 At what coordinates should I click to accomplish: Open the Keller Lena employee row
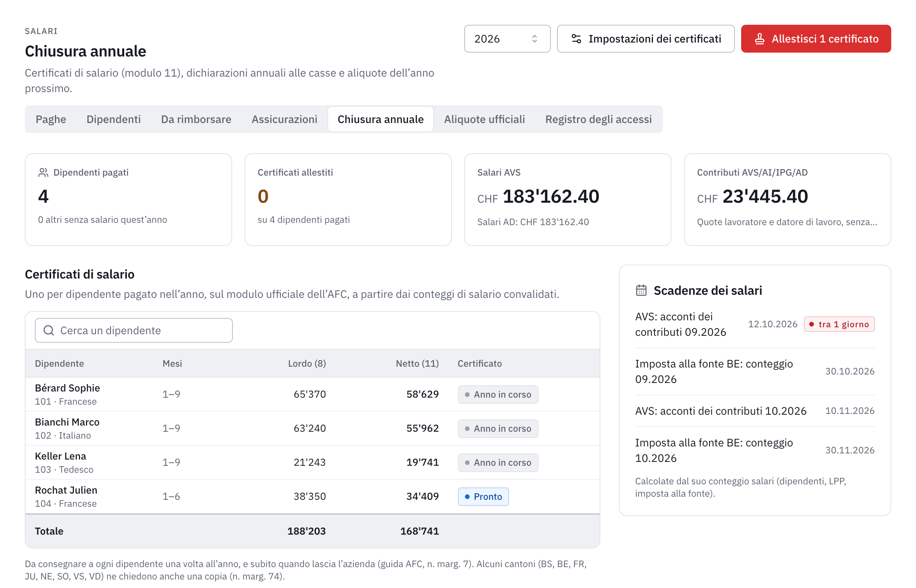pyautogui.click(x=313, y=463)
